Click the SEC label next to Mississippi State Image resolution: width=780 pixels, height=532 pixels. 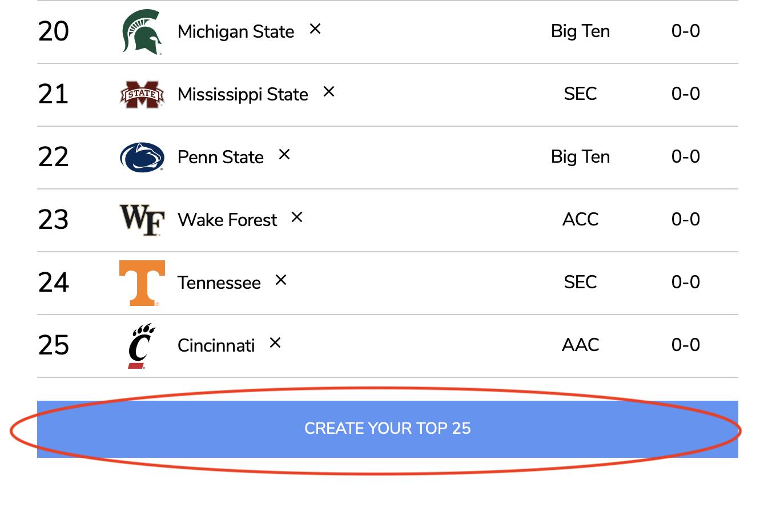pyautogui.click(x=580, y=94)
